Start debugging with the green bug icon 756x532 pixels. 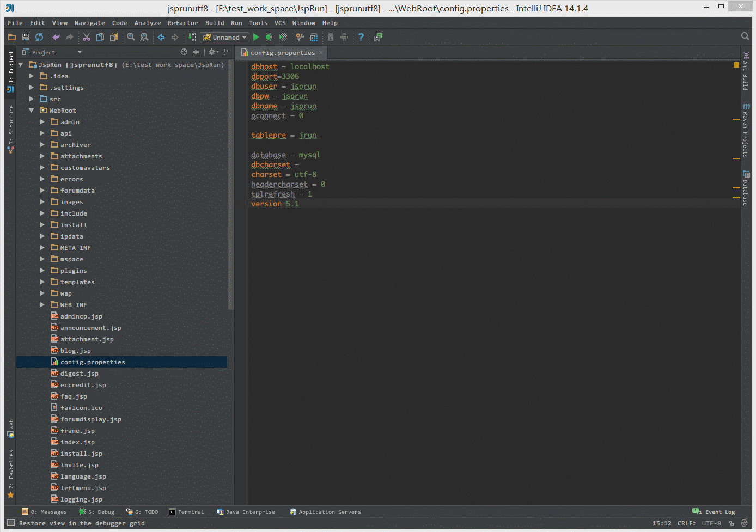point(269,37)
